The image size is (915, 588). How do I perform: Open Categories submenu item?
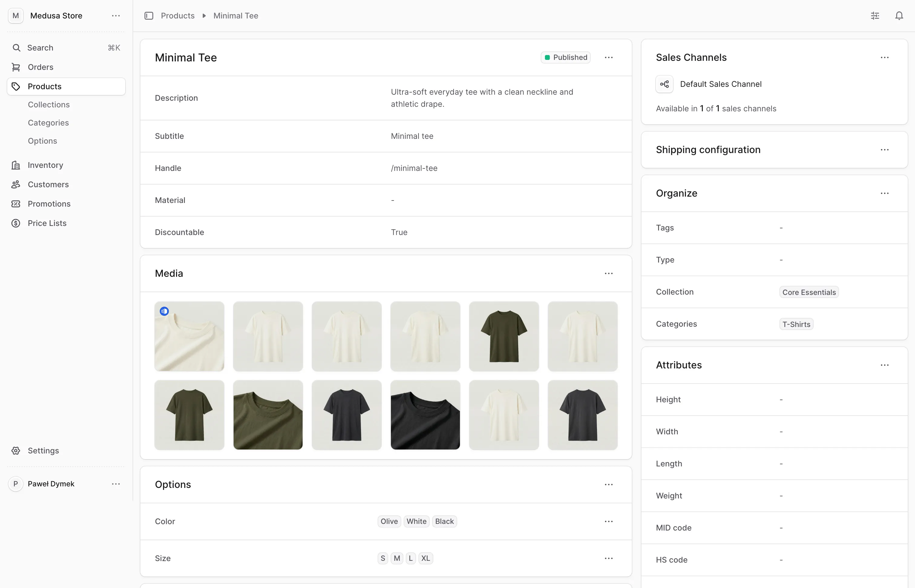(x=48, y=122)
